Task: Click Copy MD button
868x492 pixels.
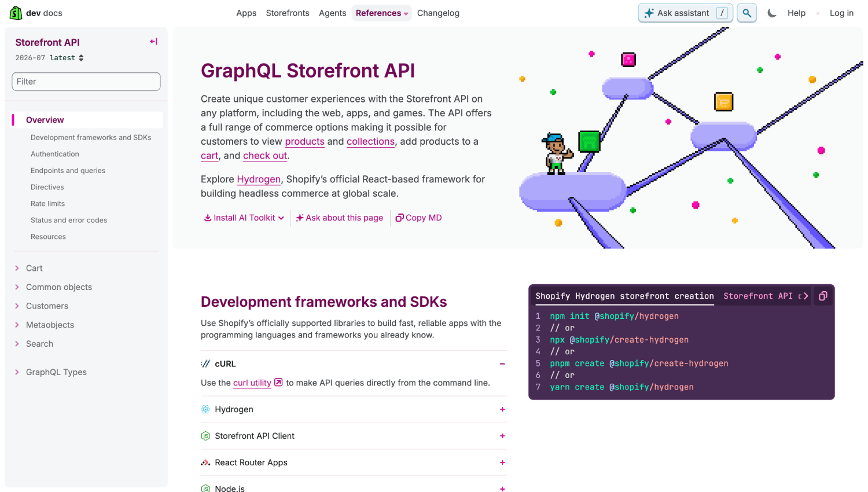Action: point(418,218)
